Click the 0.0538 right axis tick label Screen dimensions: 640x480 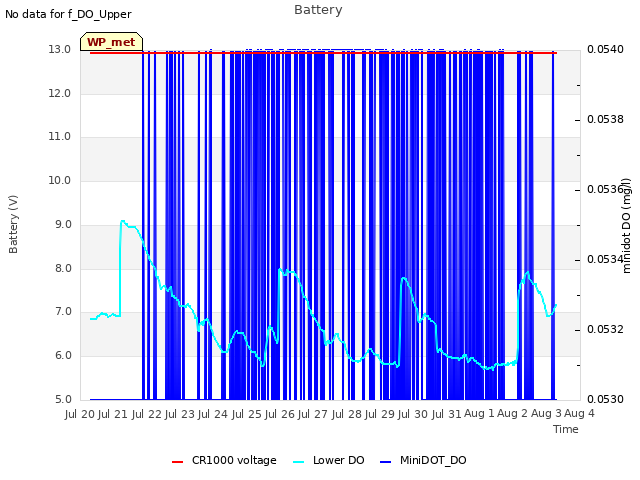click(605, 119)
